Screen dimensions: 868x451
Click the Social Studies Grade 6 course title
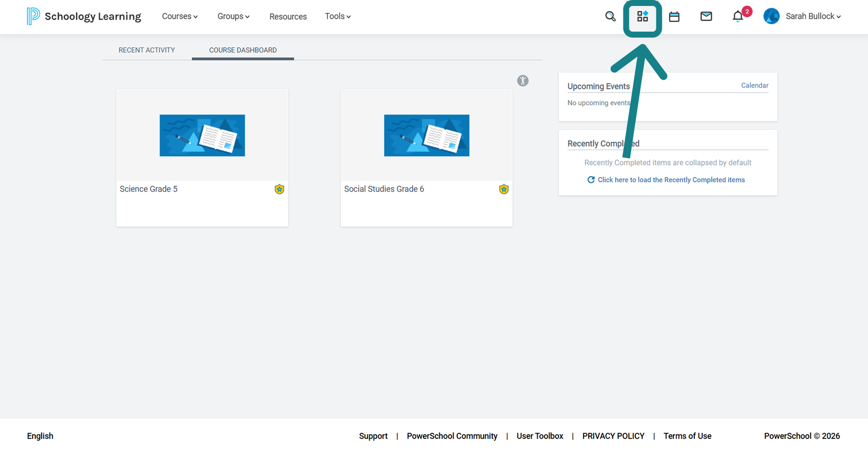tap(384, 189)
